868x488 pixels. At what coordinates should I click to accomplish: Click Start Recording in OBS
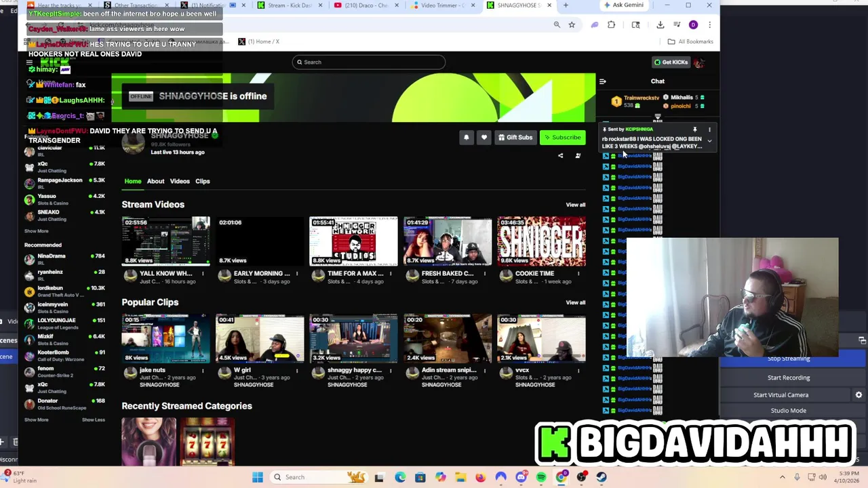click(x=789, y=378)
